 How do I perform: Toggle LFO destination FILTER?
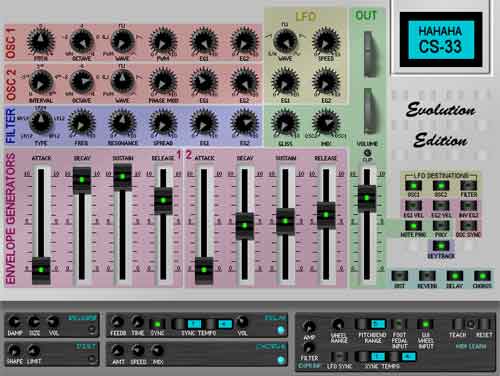pyautogui.click(x=468, y=186)
